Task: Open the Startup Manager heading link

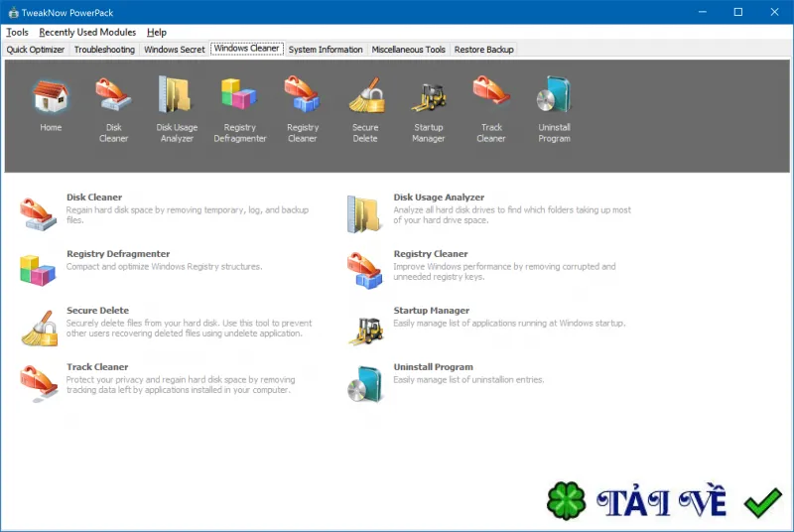Action: (x=432, y=311)
